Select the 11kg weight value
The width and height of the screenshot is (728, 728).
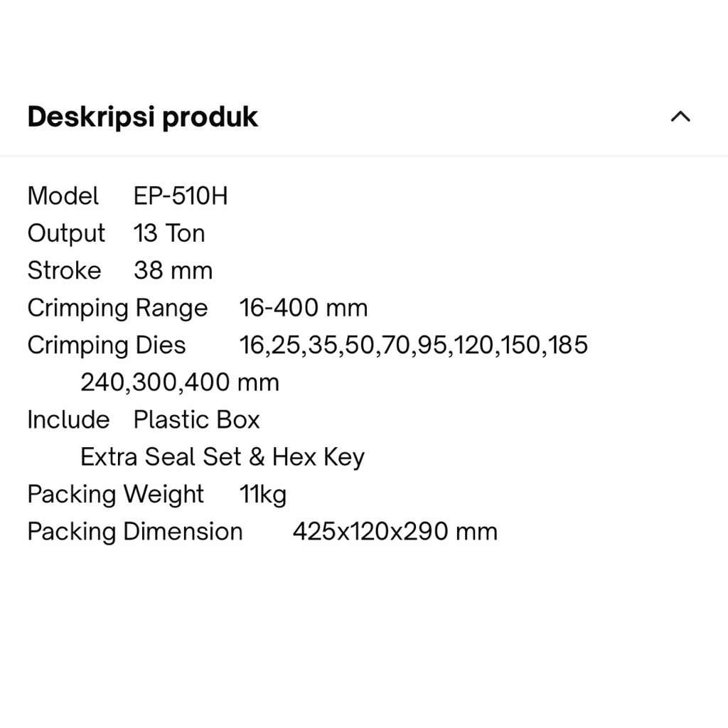263,494
